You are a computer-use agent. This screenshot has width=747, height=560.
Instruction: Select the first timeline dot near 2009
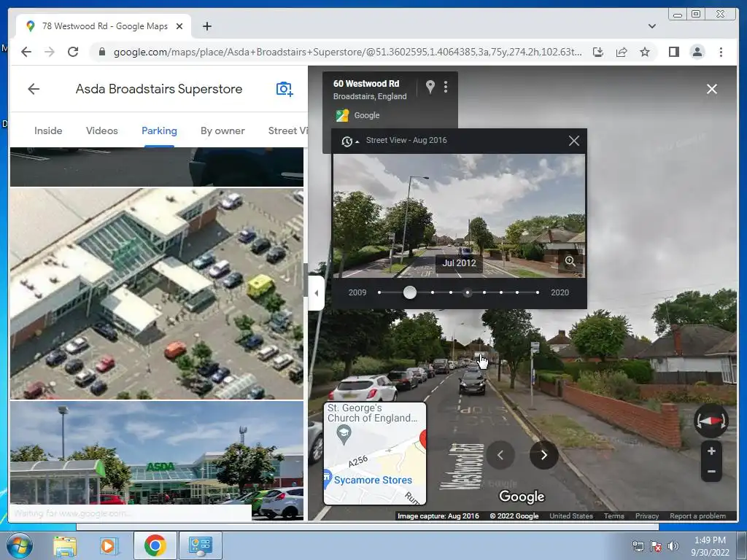point(379,292)
